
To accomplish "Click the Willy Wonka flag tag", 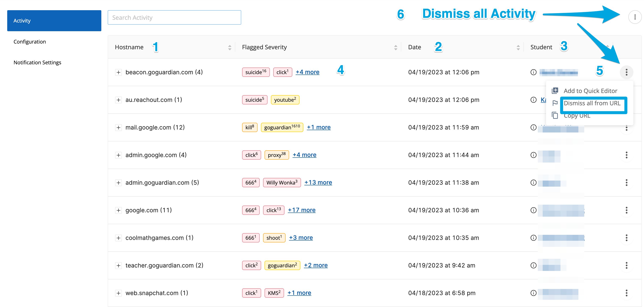I will [x=282, y=182].
